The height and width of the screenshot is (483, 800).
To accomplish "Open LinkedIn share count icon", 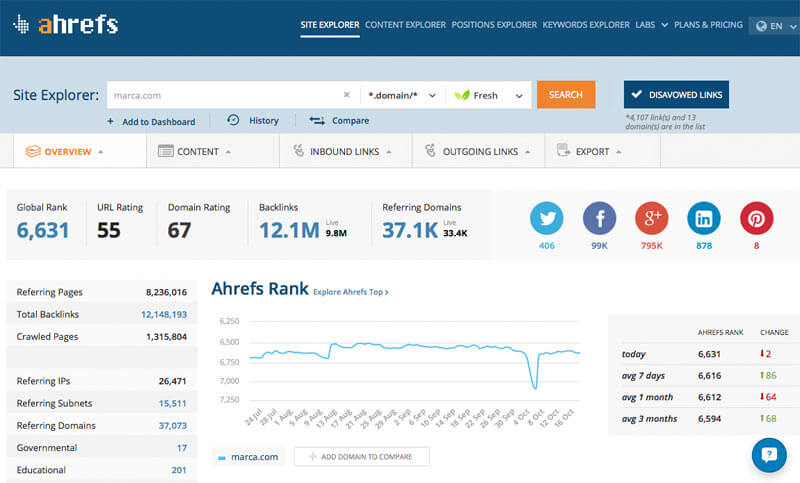I will [x=704, y=218].
